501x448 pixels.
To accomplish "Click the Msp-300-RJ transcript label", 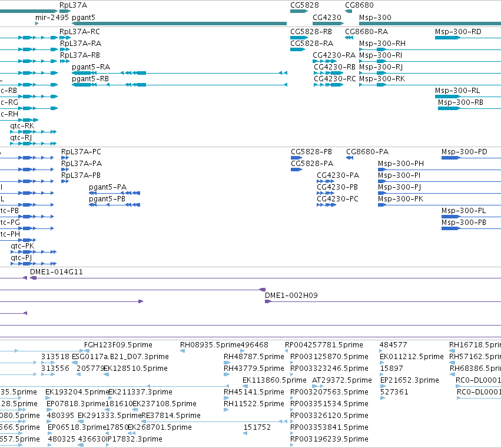I will (381, 67).
